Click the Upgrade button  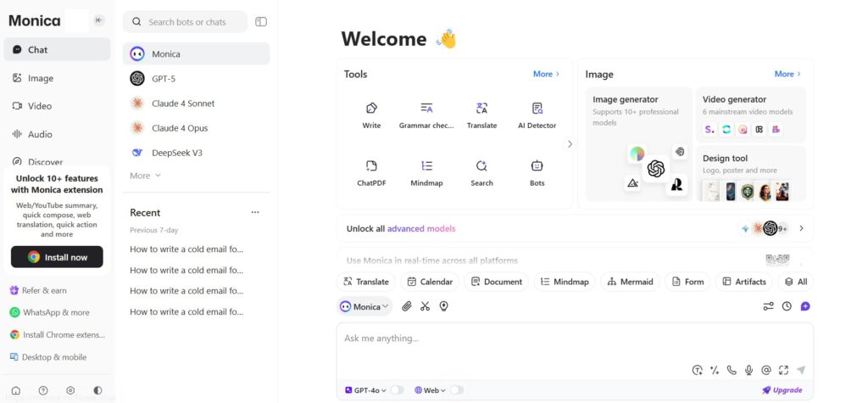coord(782,390)
